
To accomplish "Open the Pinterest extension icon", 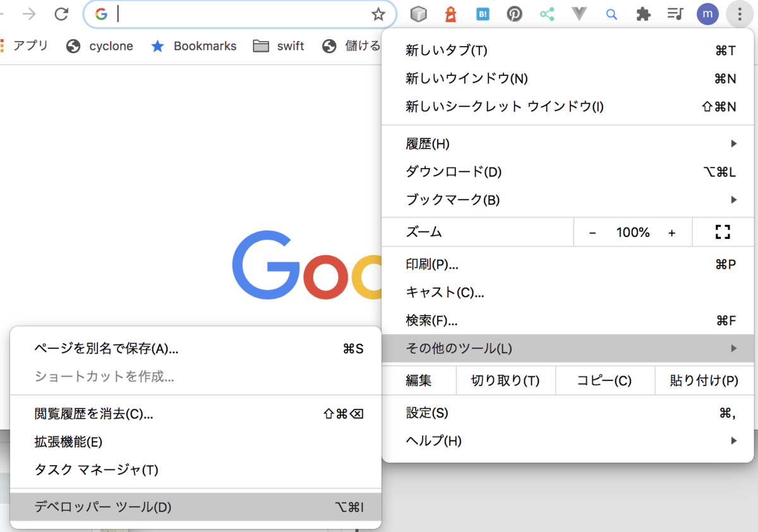I will click(515, 14).
